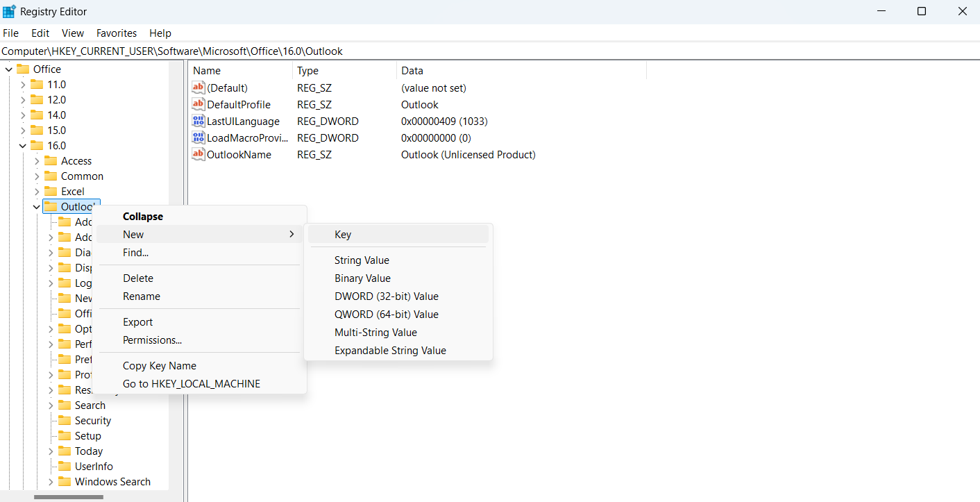Screen dimensions: 980x502
Task: Create a new DWORD (32-bit) Value
Action: pyautogui.click(x=398, y=296)
